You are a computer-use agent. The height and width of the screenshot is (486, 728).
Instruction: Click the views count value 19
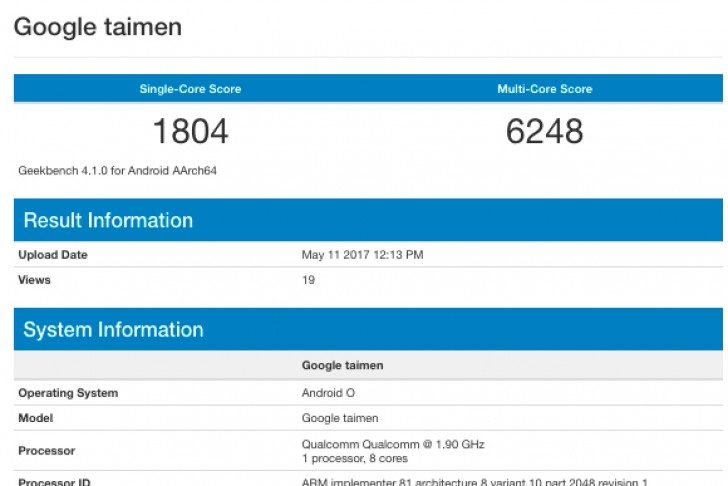point(308,280)
